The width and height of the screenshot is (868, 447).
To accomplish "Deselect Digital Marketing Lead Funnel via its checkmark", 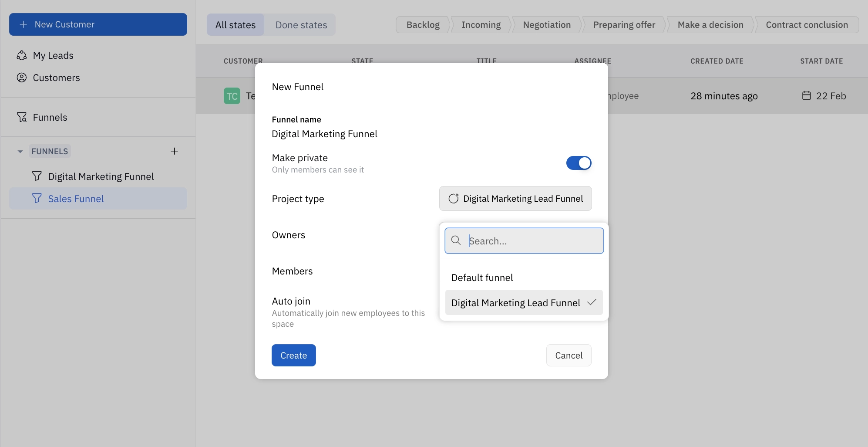I will pyautogui.click(x=592, y=302).
